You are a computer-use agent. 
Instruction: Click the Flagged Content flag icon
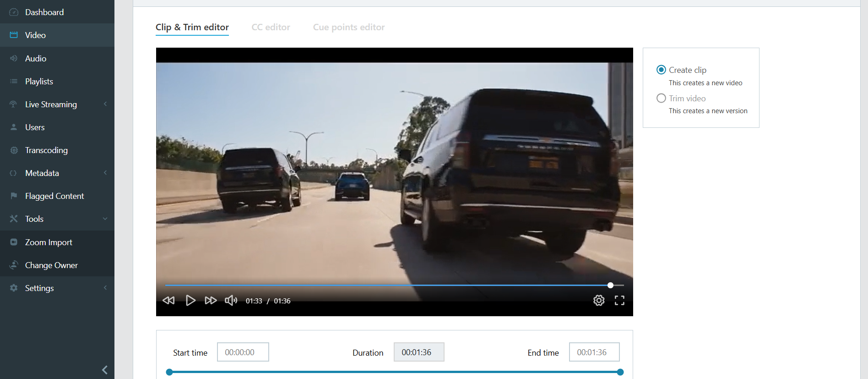click(14, 196)
